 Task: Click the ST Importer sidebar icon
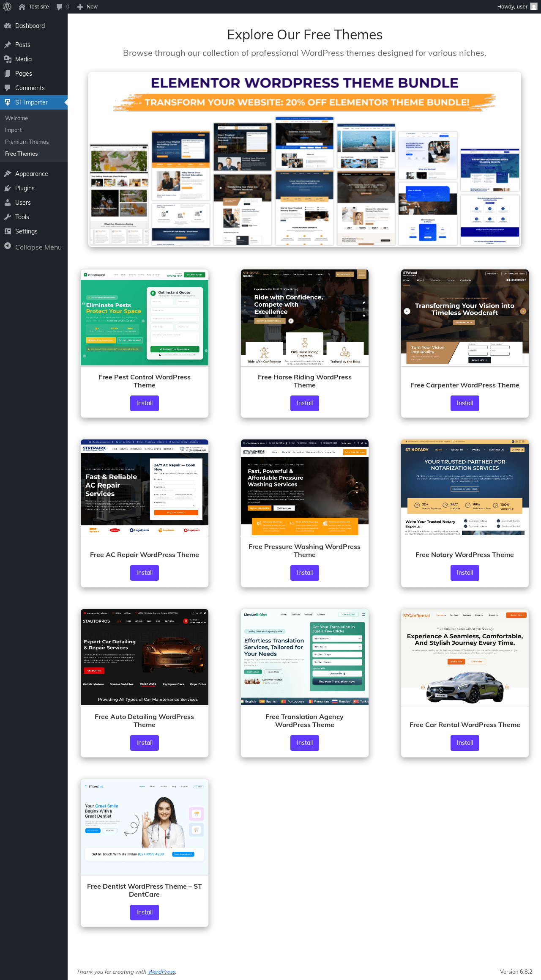pos(8,102)
